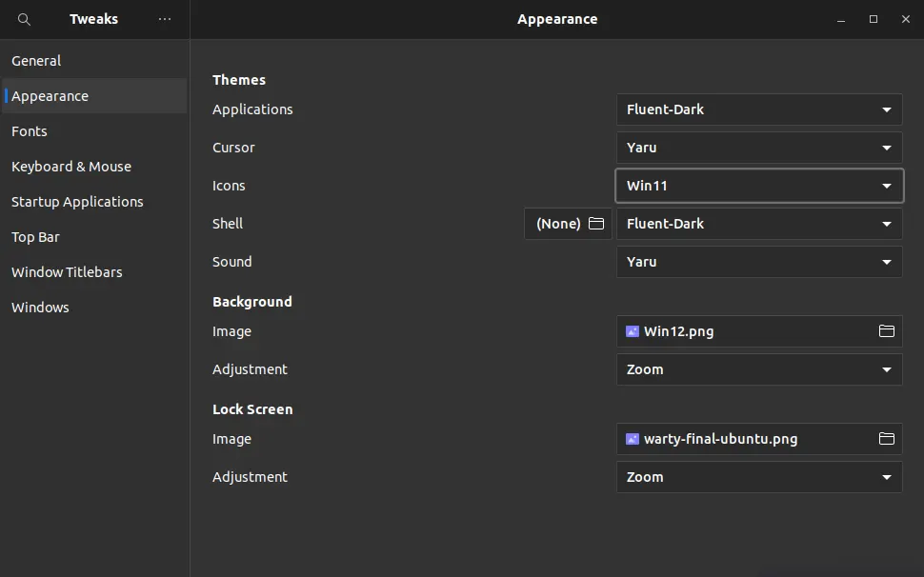Go to Keyboard & Mouse settings
The image size is (924, 577).
71,166
